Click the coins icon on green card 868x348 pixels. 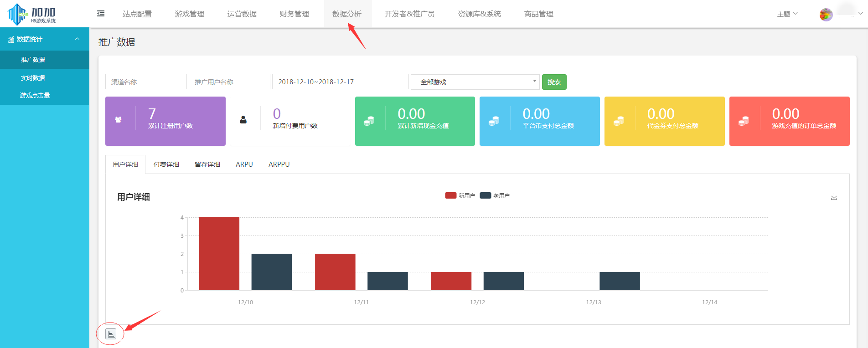(x=369, y=121)
